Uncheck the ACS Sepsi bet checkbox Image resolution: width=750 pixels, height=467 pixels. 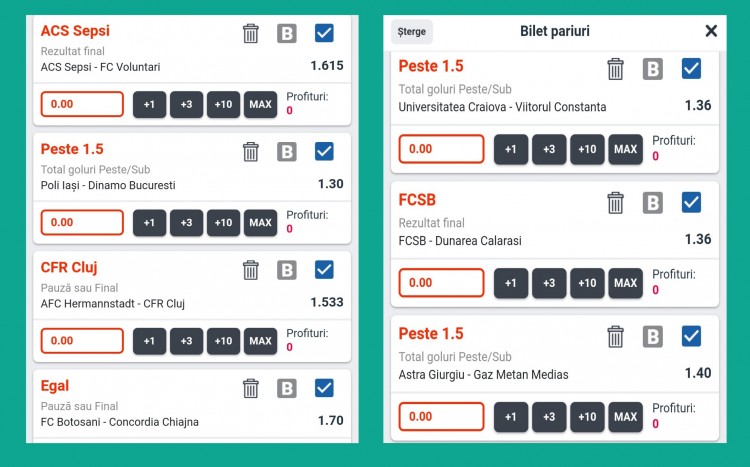click(x=324, y=33)
